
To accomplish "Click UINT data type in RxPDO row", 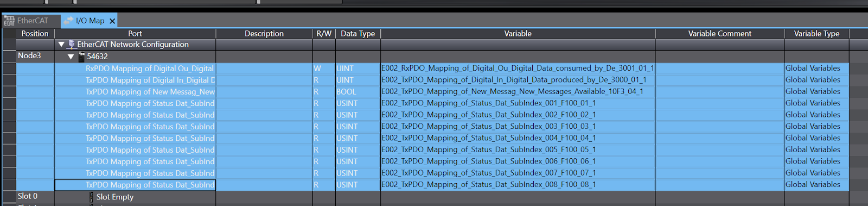I will 358,68.
